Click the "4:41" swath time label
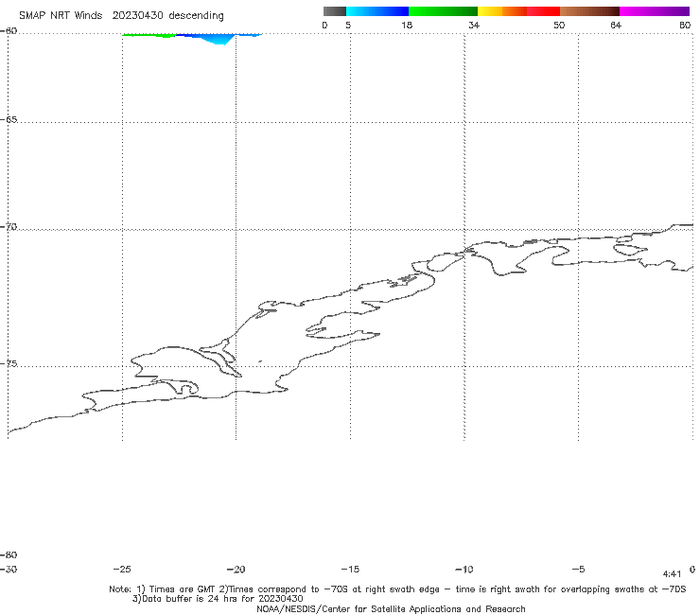 pyautogui.click(x=672, y=574)
